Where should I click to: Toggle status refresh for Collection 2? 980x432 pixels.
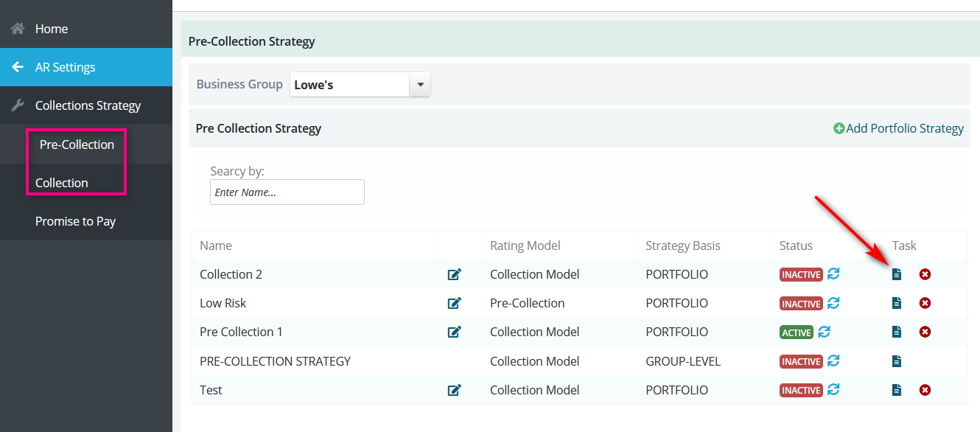[x=833, y=274]
